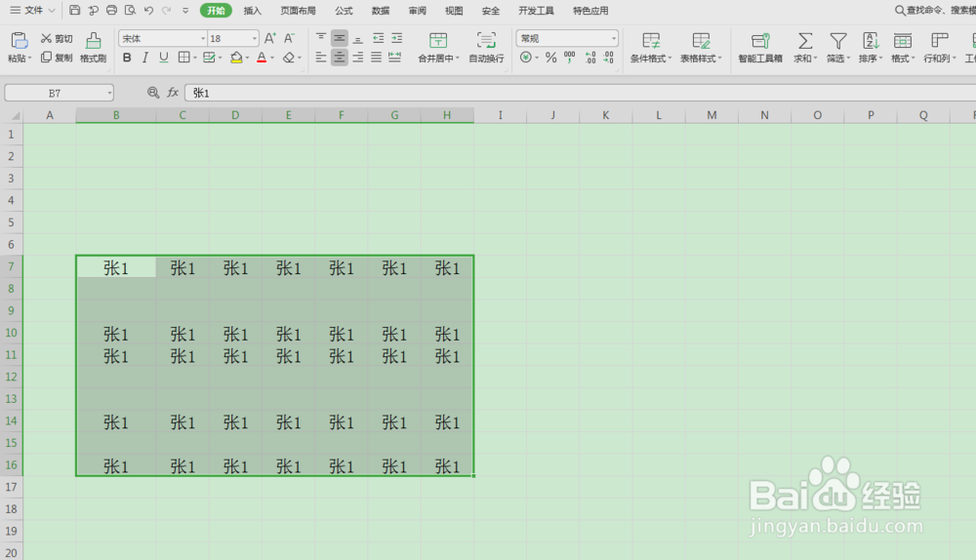Click the fx insert function button
Image resolution: width=976 pixels, height=560 pixels.
(173, 93)
